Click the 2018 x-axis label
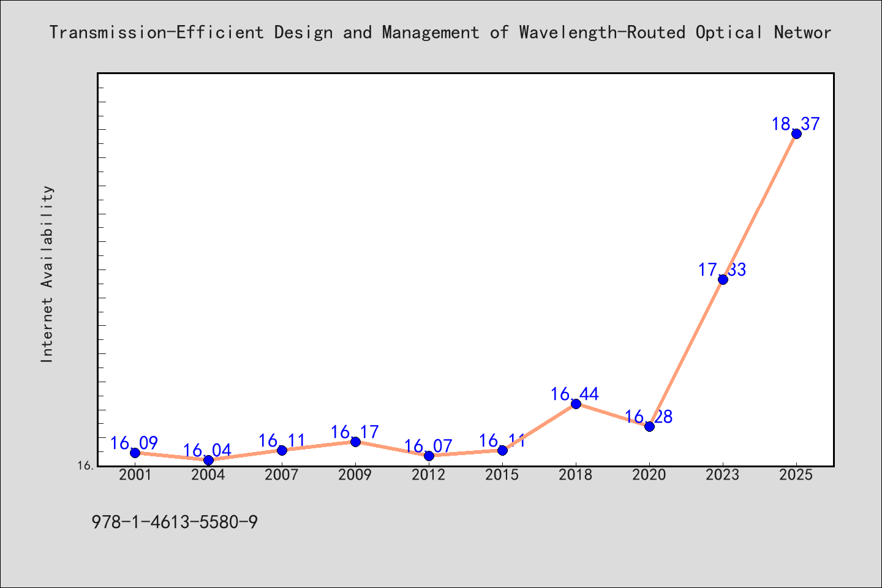 (576, 475)
